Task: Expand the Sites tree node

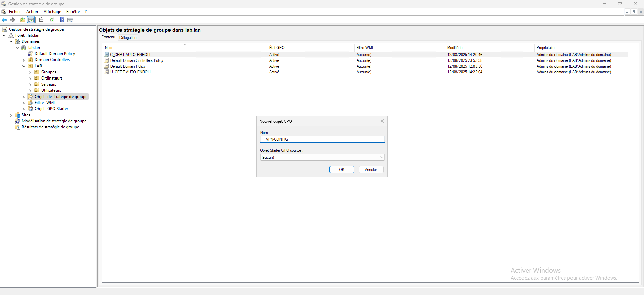Action: [11, 115]
